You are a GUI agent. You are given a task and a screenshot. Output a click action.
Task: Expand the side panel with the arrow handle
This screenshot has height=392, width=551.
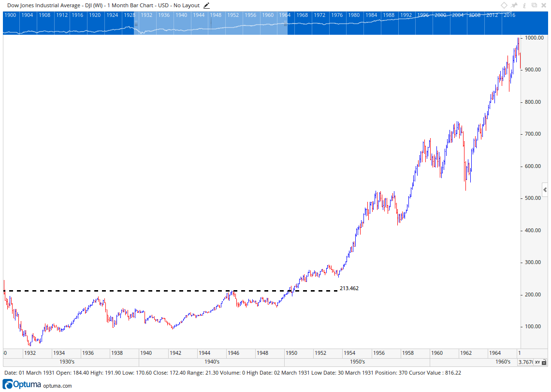tap(545, 190)
